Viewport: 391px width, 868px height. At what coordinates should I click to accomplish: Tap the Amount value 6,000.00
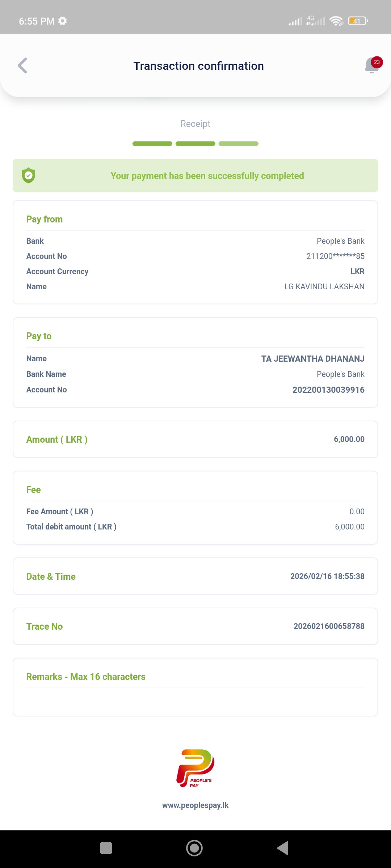(x=349, y=439)
